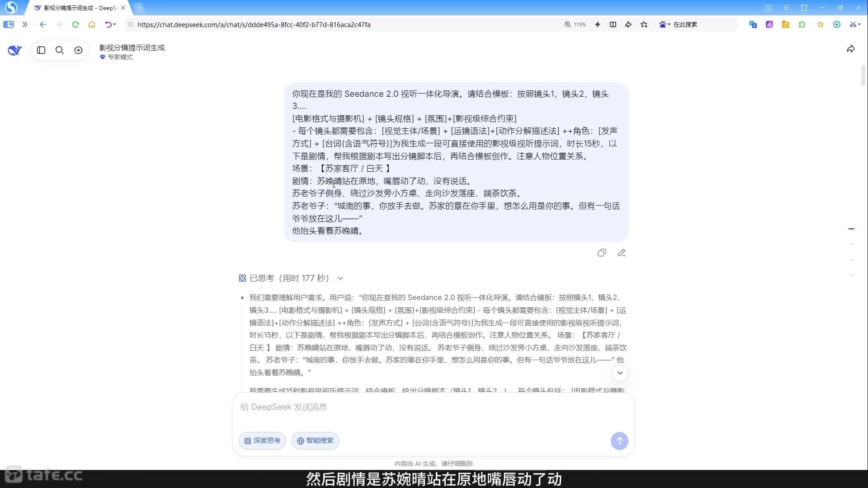Image resolution: width=868 pixels, height=488 pixels.
Task: Toggle the 智能搜索 smart search option
Action: pos(315,441)
